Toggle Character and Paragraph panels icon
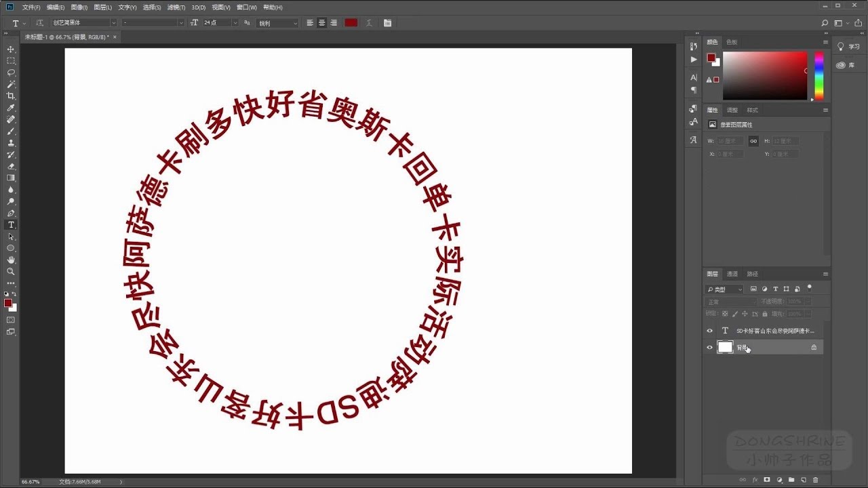The image size is (868, 488). click(387, 22)
